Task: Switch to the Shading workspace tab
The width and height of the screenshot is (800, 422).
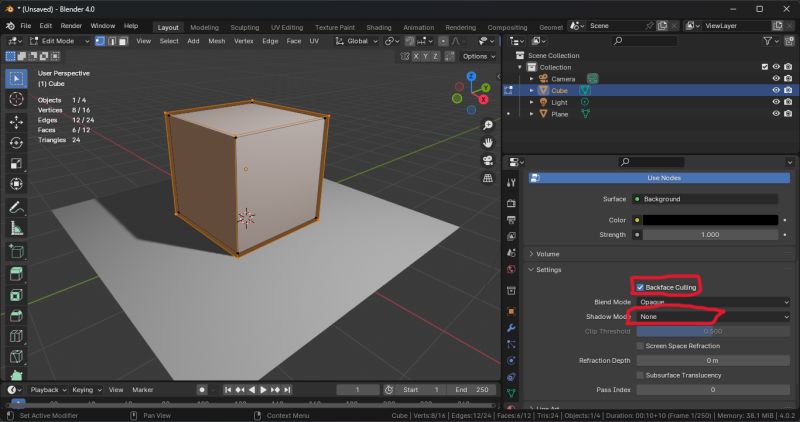Action: (x=379, y=27)
